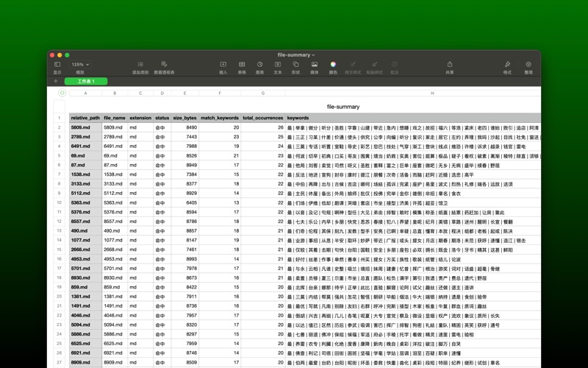This screenshot has width=588, height=368.
Task: Select 3133.md in the file_name column
Action: (115, 184)
